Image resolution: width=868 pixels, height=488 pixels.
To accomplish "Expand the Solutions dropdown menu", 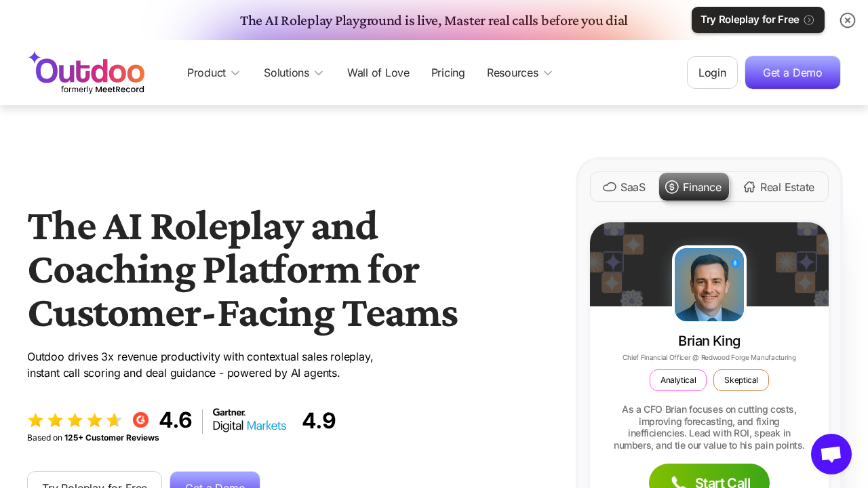I will pyautogui.click(x=293, y=73).
